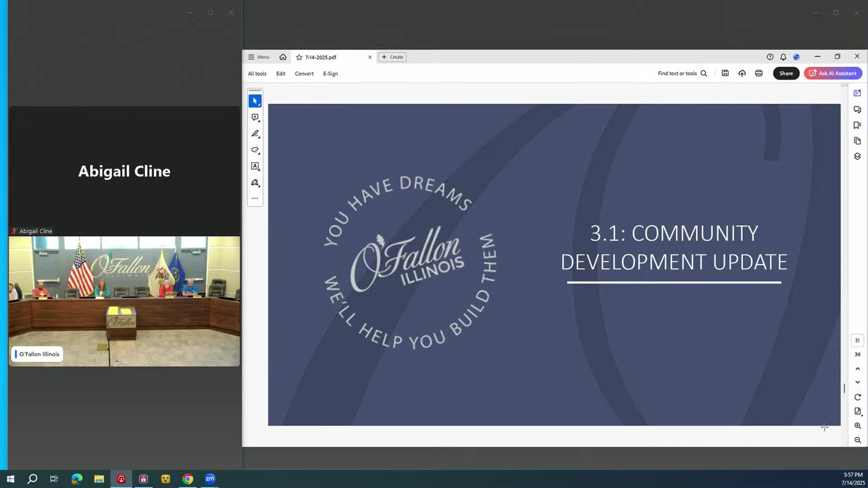Click the vertical scrollbar thumb
The height and width of the screenshot is (488, 868).
(x=844, y=388)
